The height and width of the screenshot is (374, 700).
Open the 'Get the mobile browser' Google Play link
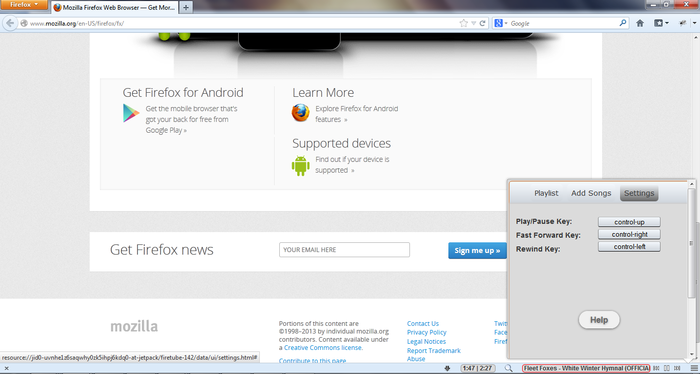pyautogui.click(x=191, y=119)
